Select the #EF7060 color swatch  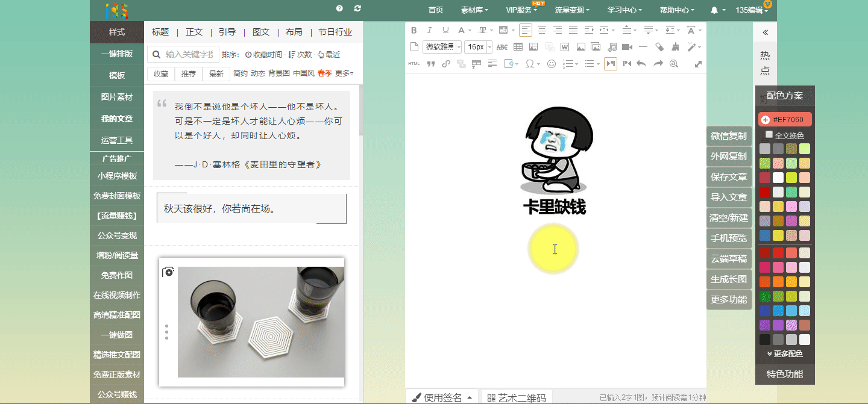pos(785,119)
